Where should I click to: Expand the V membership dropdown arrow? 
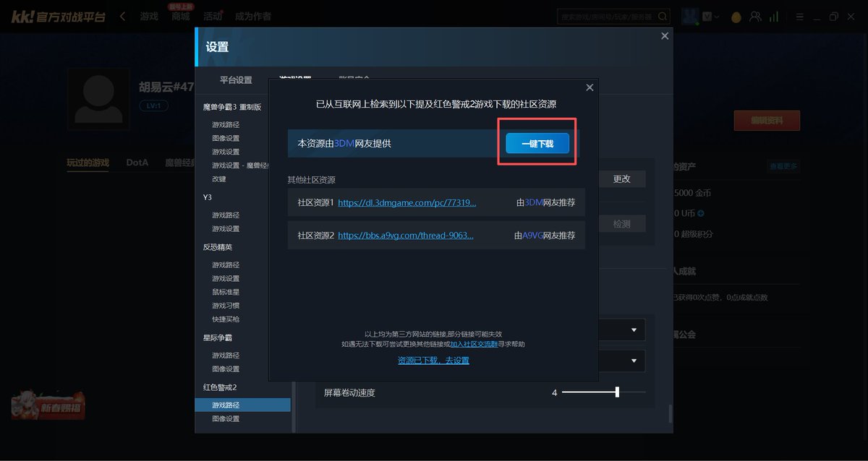(716, 17)
